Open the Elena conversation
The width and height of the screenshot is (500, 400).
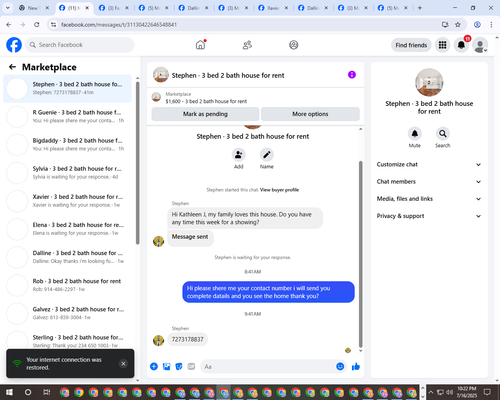(67, 229)
